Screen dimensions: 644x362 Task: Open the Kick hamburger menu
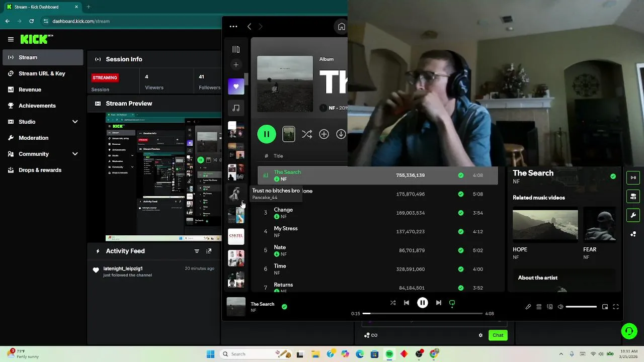11,39
